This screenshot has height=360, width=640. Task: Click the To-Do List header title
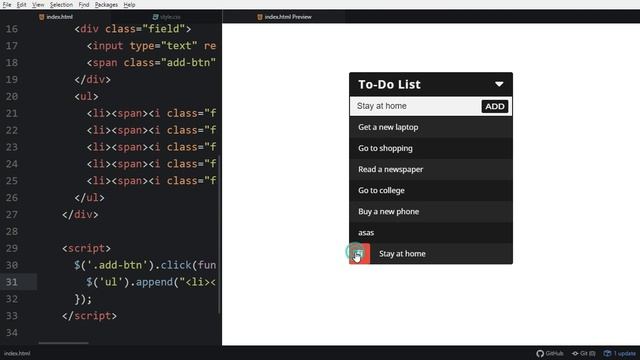(389, 84)
